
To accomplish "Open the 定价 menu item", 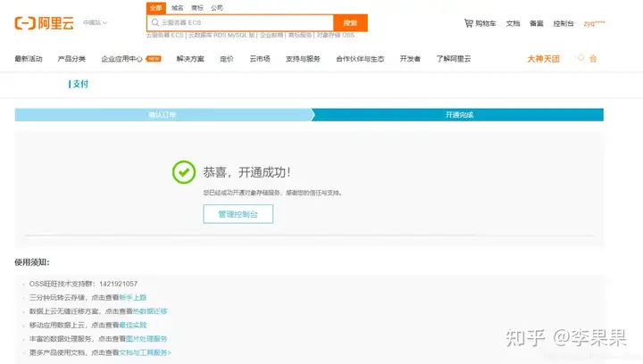I will (226, 59).
